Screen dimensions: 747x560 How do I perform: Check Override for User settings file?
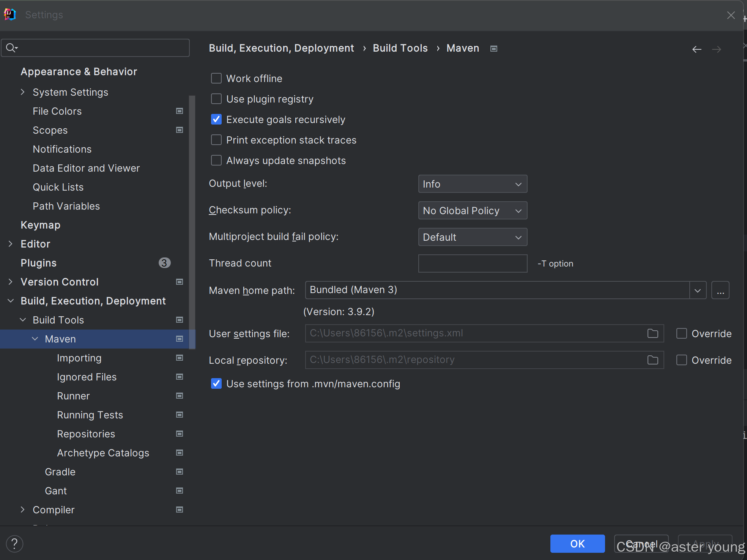(682, 334)
